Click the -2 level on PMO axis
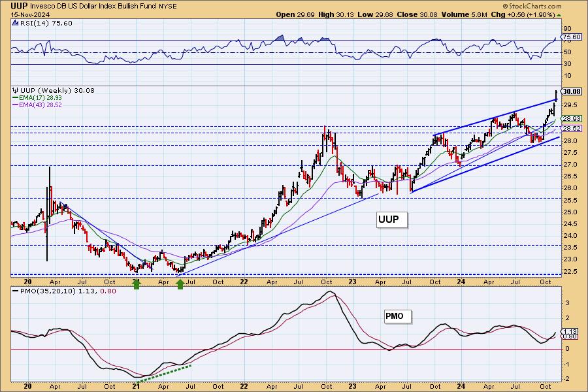 pos(566,379)
